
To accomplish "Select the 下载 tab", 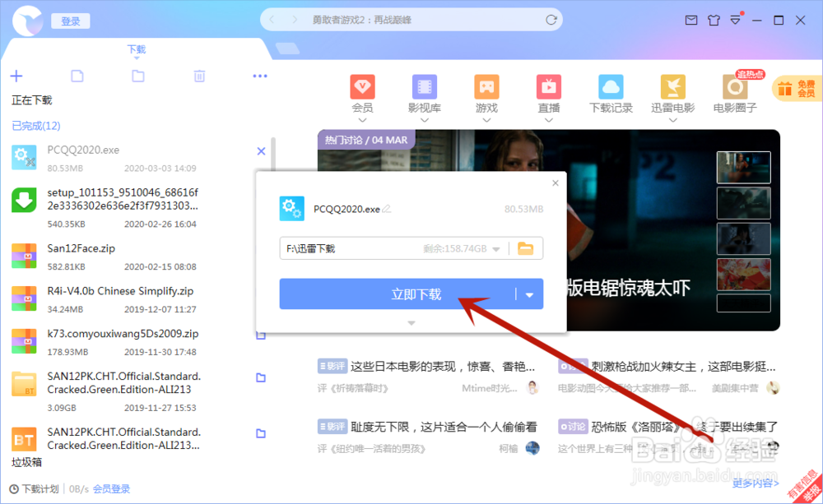I will [x=137, y=49].
